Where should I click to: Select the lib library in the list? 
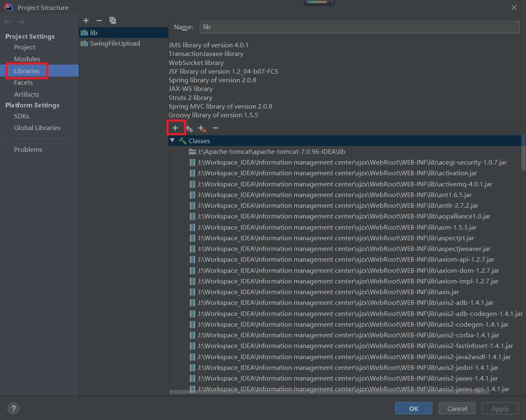pyautogui.click(x=123, y=32)
